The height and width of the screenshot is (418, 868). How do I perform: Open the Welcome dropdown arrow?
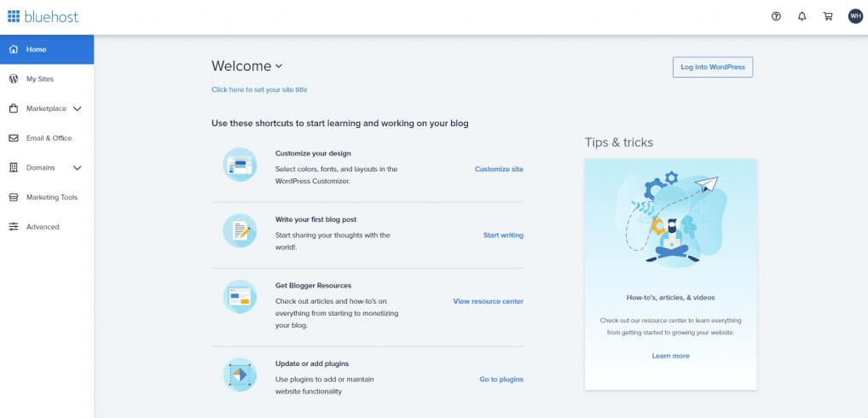coord(279,66)
